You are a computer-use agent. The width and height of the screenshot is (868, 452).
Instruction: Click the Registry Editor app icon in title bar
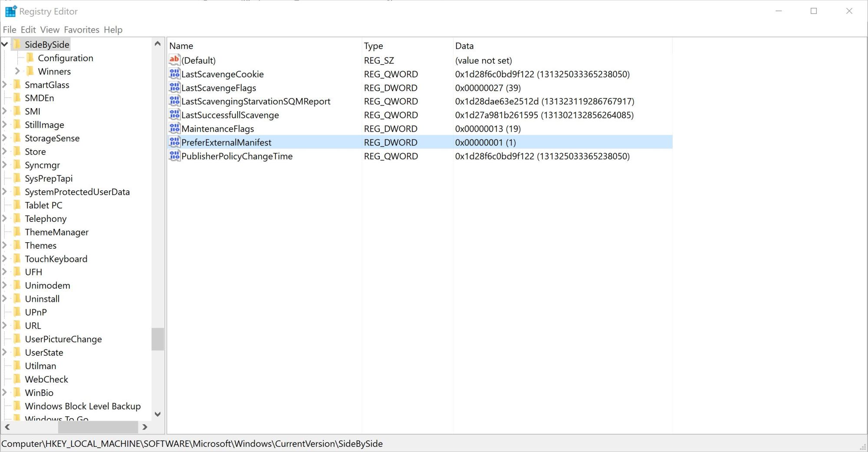[10, 11]
